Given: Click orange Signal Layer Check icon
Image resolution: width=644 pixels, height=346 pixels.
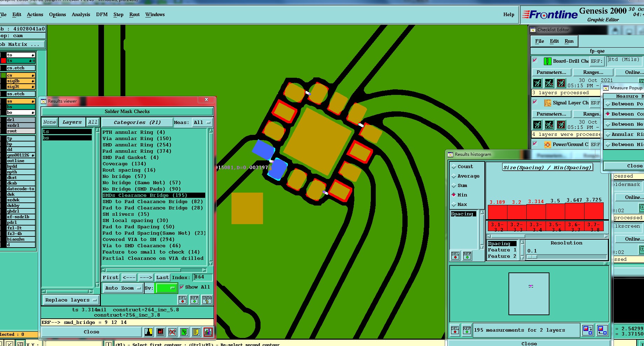Looking at the screenshot, I should (x=547, y=103).
